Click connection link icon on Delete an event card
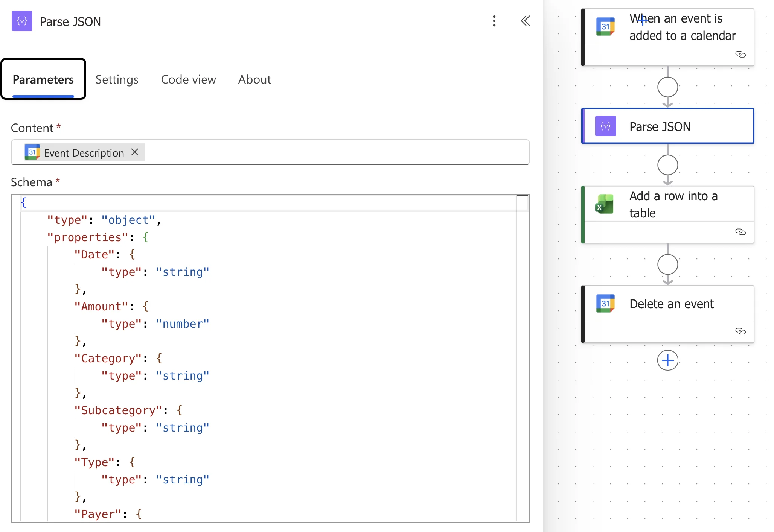This screenshot has width=774, height=532. pos(740,331)
